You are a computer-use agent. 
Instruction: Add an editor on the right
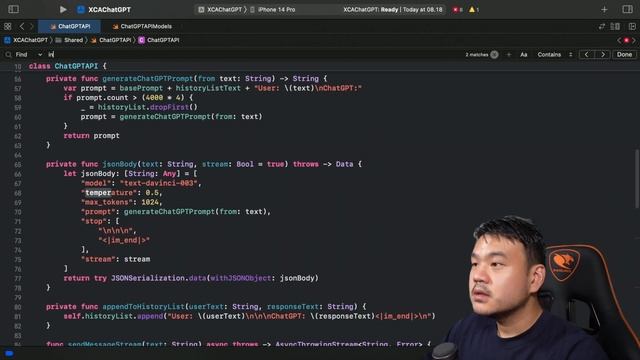pos(632,27)
